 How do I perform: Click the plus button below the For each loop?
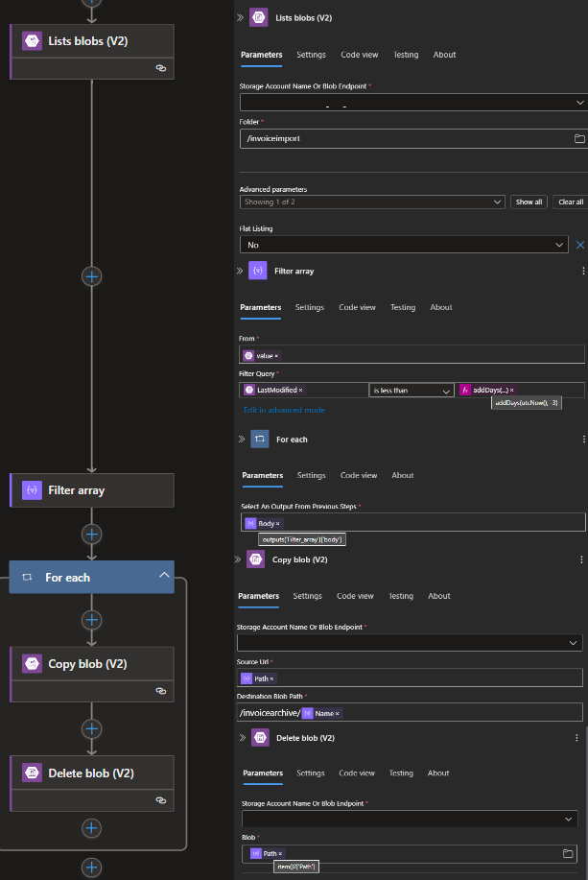[x=91, y=868]
